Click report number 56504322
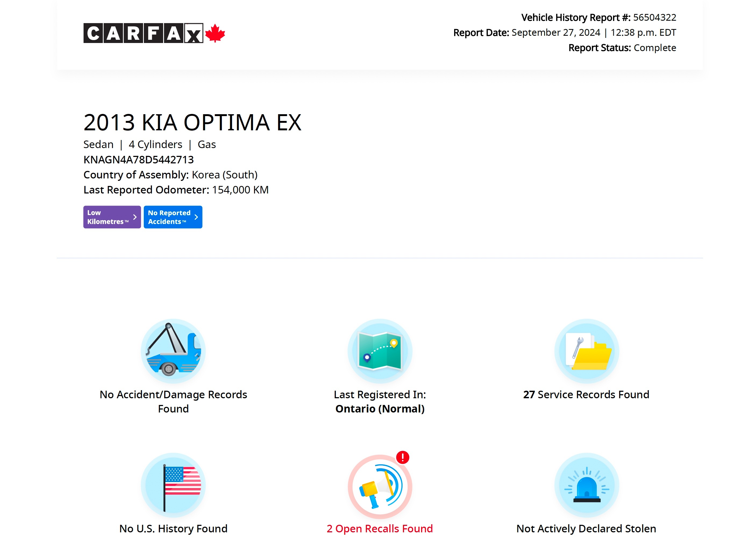The height and width of the screenshot is (560, 755). point(655,17)
